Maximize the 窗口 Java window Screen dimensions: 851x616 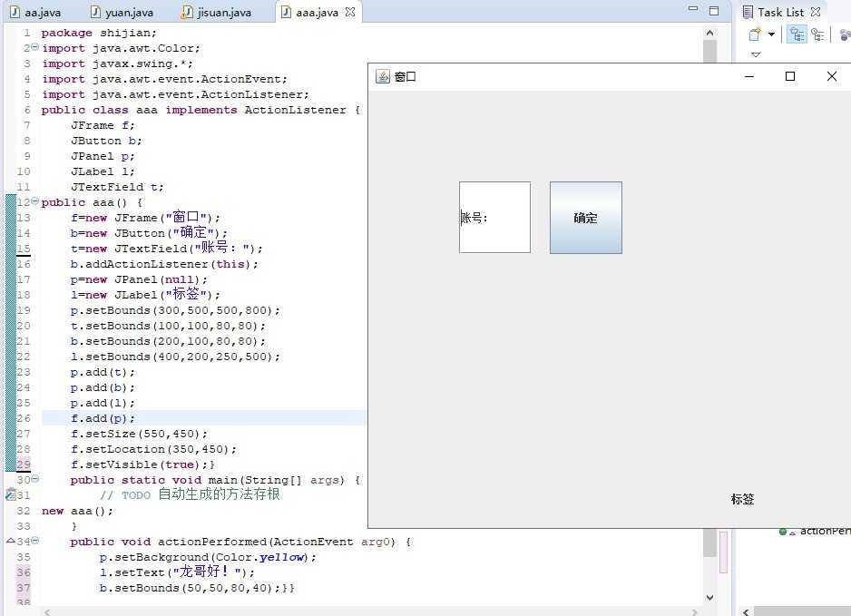click(x=790, y=76)
